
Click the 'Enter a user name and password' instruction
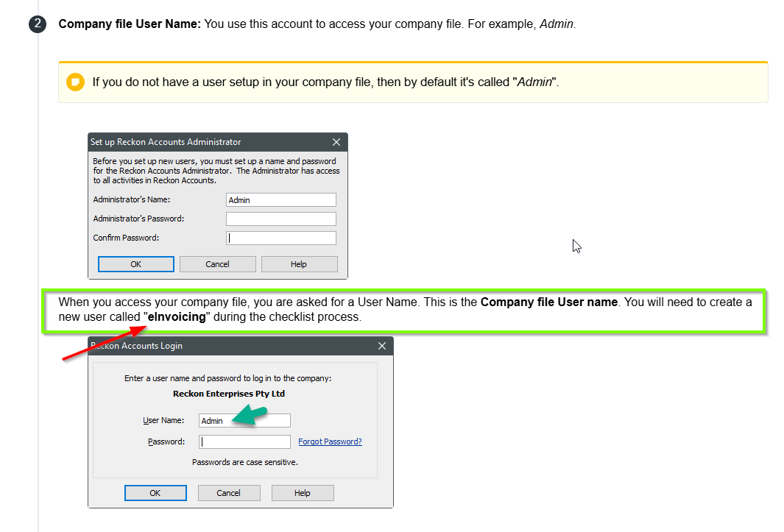pyautogui.click(x=228, y=378)
